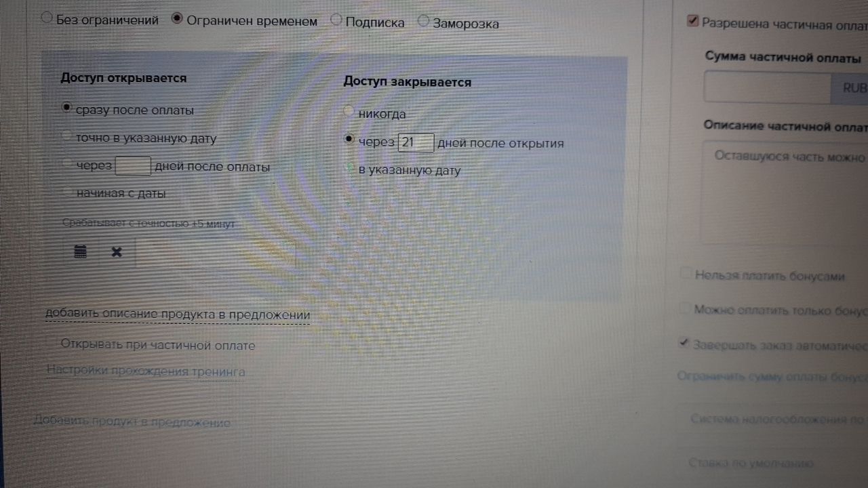Viewport: 868px width, 488px height.
Task: Click the "Доступ закрывается" heading
Action: pyautogui.click(x=407, y=82)
